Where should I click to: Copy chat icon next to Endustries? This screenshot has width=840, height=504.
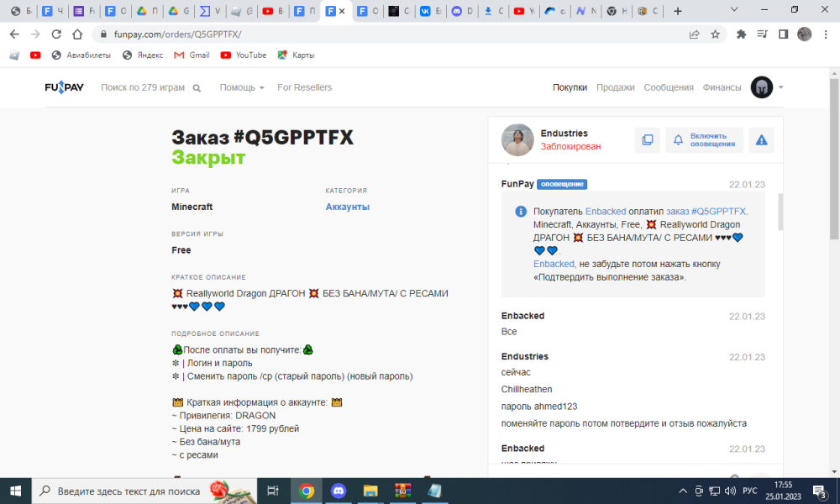(x=647, y=139)
